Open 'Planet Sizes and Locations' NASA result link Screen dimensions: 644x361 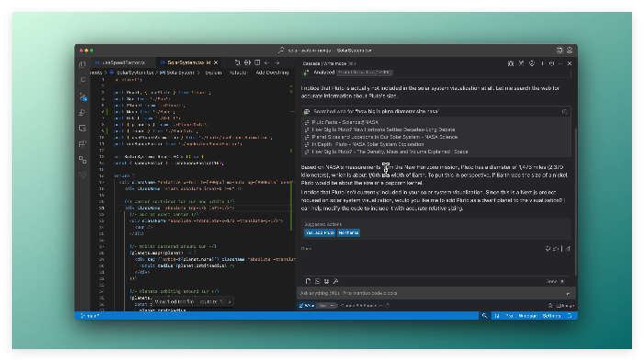click(384, 137)
